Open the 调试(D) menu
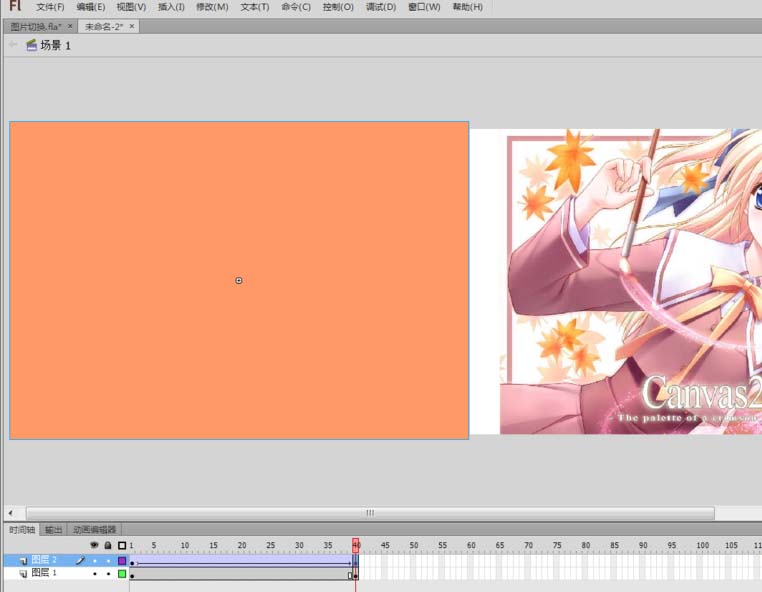The width and height of the screenshot is (762, 592). tap(381, 7)
